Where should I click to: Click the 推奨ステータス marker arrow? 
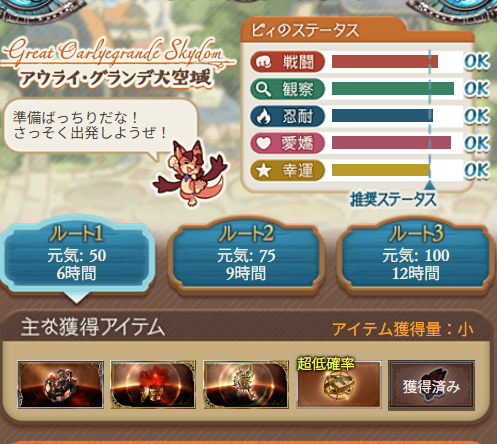click(x=430, y=185)
